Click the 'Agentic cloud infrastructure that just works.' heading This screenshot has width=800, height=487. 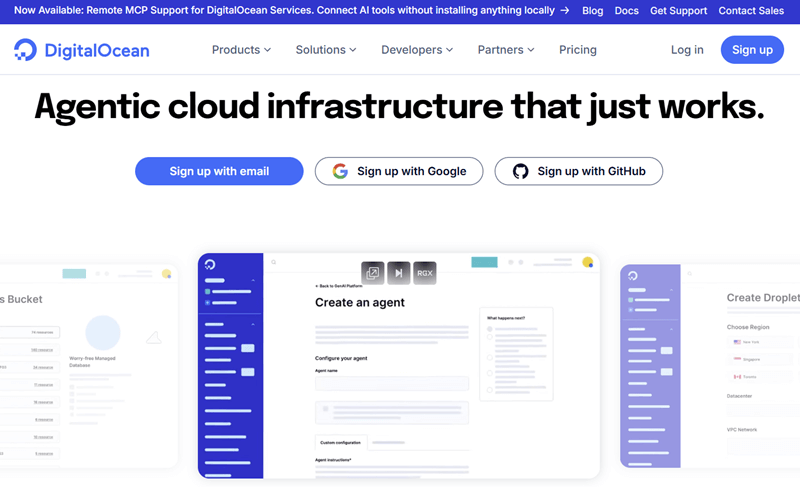(399, 107)
